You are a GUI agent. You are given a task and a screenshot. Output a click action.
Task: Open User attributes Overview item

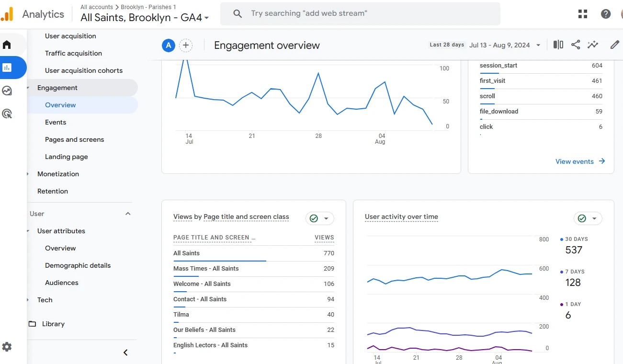[x=60, y=248]
